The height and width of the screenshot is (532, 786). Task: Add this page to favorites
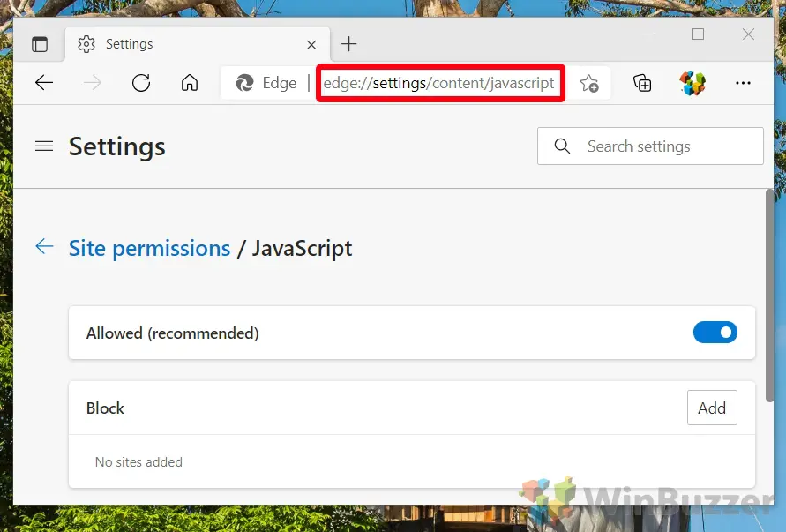(589, 83)
